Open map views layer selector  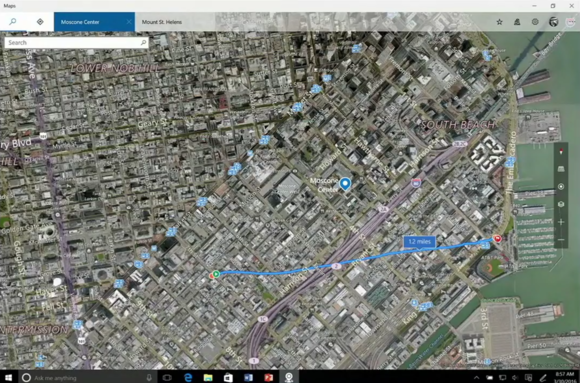561,204
